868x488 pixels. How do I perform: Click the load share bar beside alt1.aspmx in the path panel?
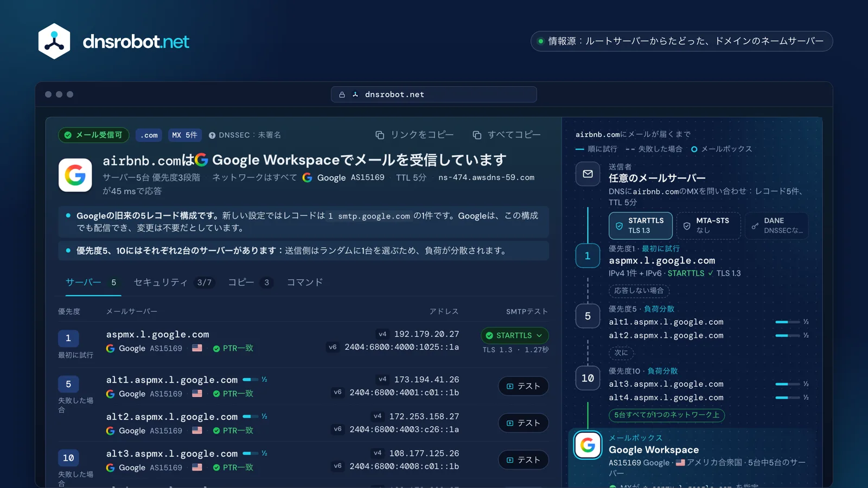click(788, 322)
